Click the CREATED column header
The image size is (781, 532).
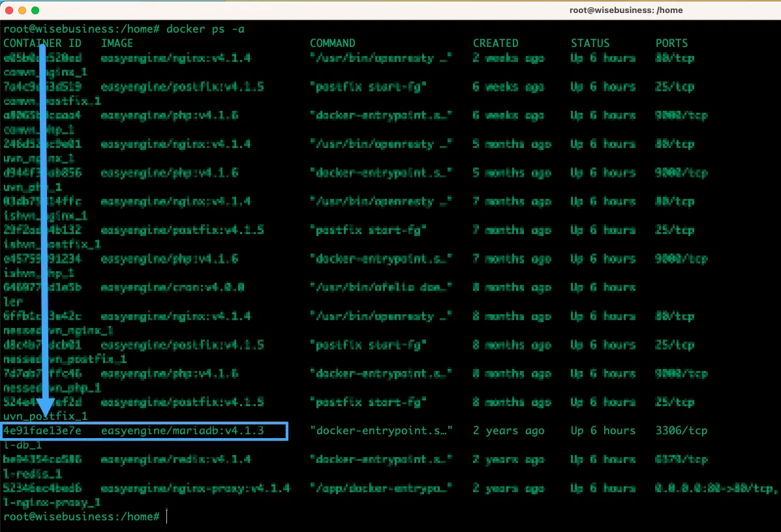pyautogui.click(x=496, y=43)
